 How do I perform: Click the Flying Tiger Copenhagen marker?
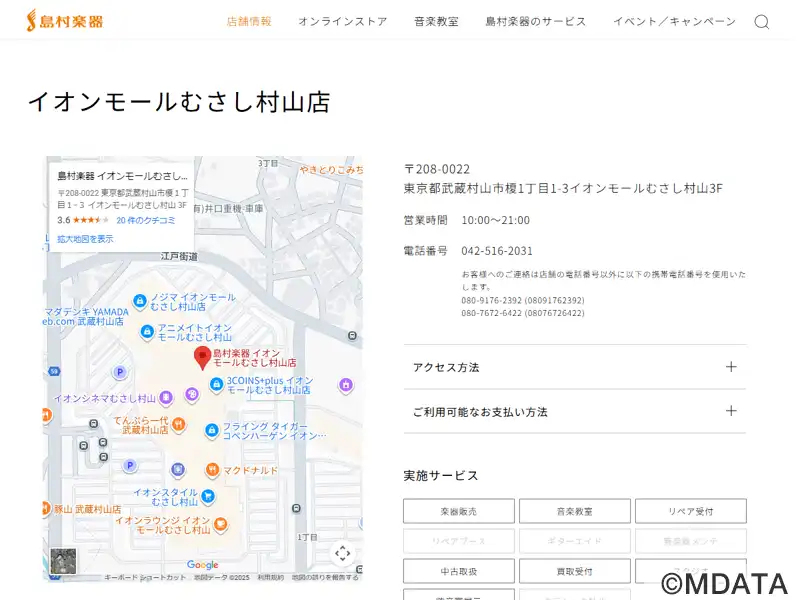(x=211, y=430)
